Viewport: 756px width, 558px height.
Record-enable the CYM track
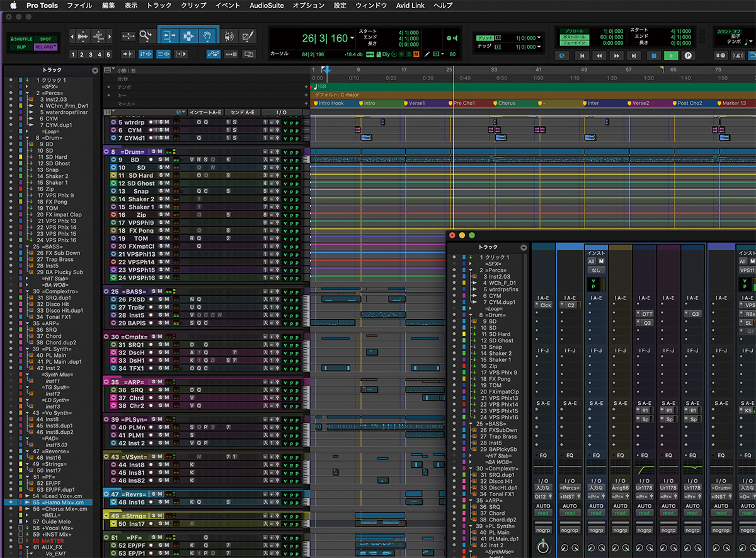pyautogui.click(x=151, y=131)
